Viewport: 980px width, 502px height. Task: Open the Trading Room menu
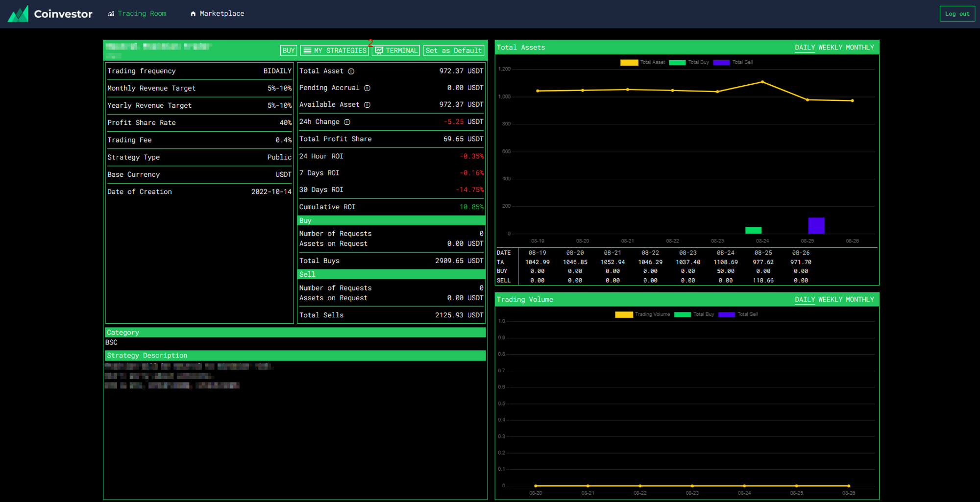(x=137, y=14)
